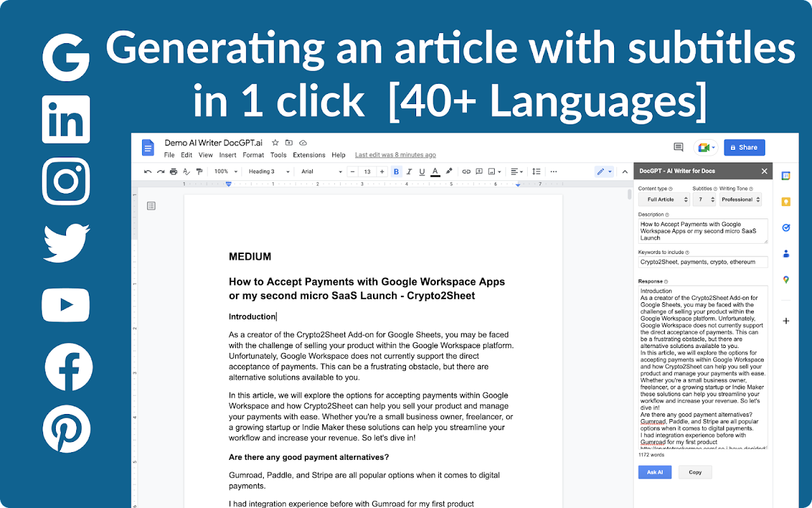Close the DocGPT sidebar panel
Image resolution: width=812 pixels, height=508 pixels.
[764, 171]
